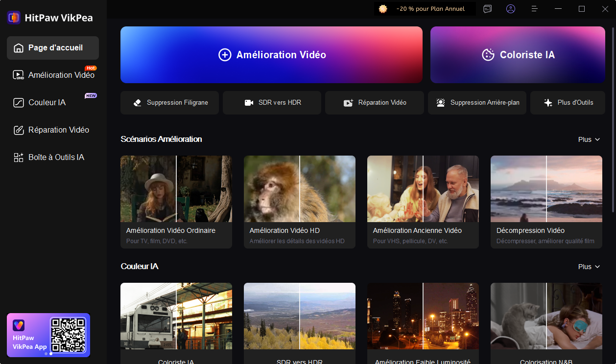Open SDR vers HDR quick tool
Image resolution: width=616 pixels, height=364 pixels.
272,103
